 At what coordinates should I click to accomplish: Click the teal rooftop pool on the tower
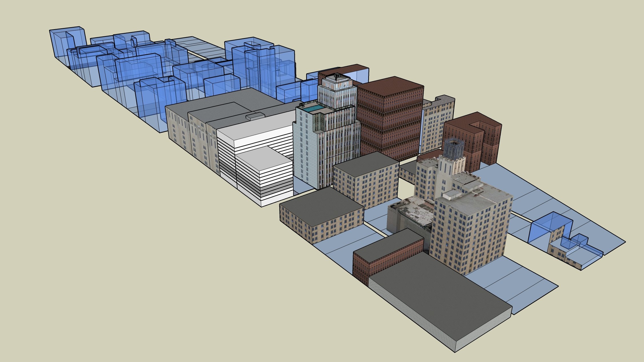coord(313,109)
